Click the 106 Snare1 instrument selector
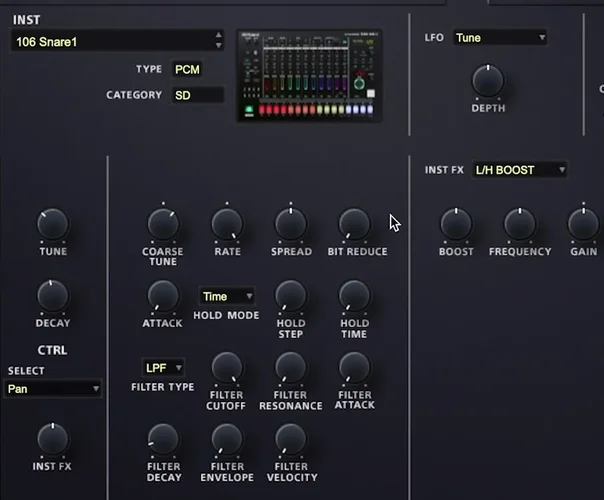Viewport: 604px width, 500px height. [117, 41]
